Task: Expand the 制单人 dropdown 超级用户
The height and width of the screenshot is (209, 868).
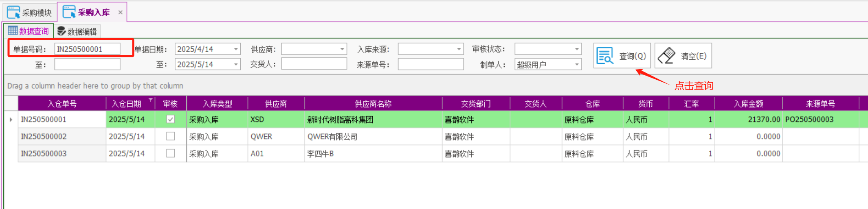Action: 577,64
